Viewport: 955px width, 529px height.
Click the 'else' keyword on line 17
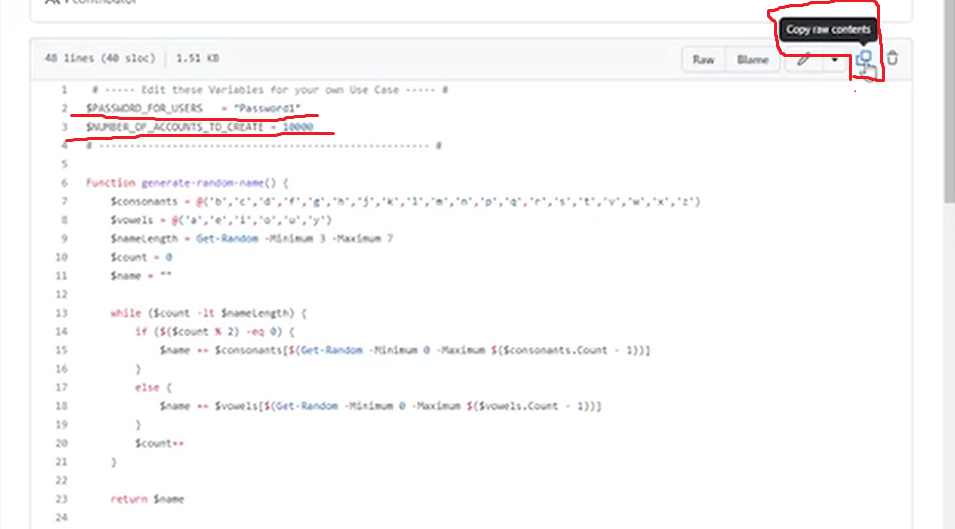(147, 387)
